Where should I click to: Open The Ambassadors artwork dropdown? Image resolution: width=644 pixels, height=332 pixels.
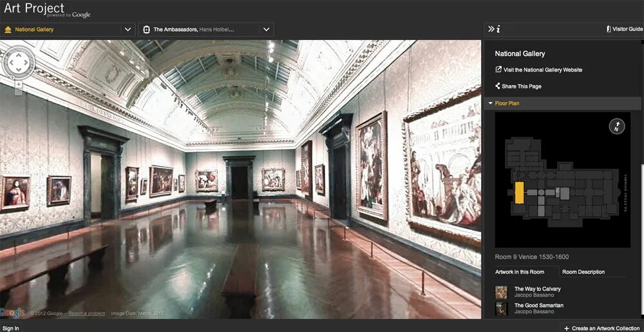pyautogui.click(x=206, y=30)
